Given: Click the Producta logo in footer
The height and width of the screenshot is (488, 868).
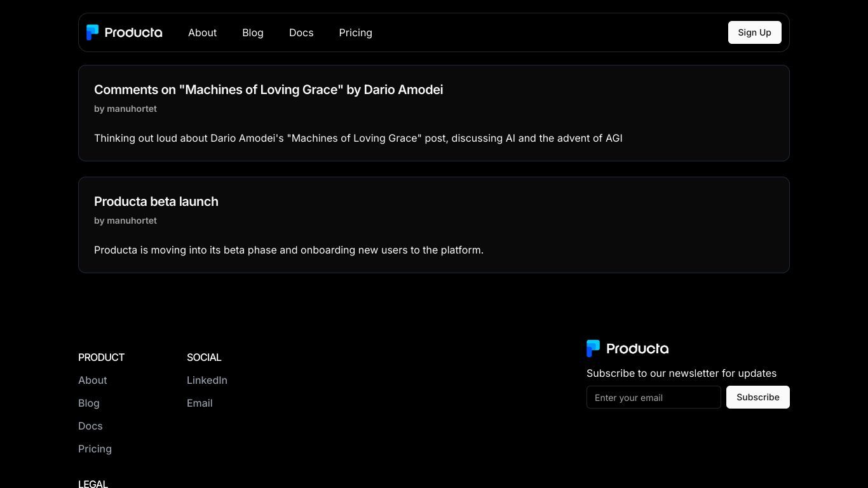Looking at the screenshot, I should click(x=627, y=348).
